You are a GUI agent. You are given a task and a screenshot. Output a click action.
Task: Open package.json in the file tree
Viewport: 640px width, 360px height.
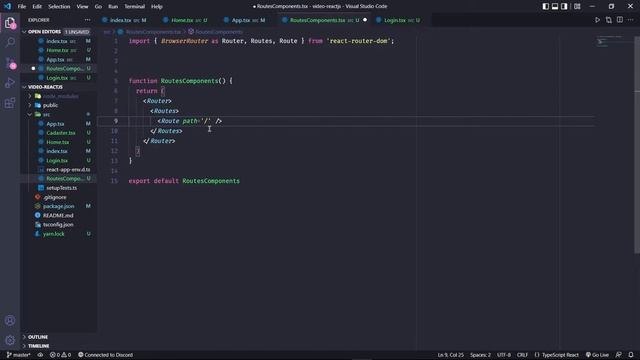58,206
